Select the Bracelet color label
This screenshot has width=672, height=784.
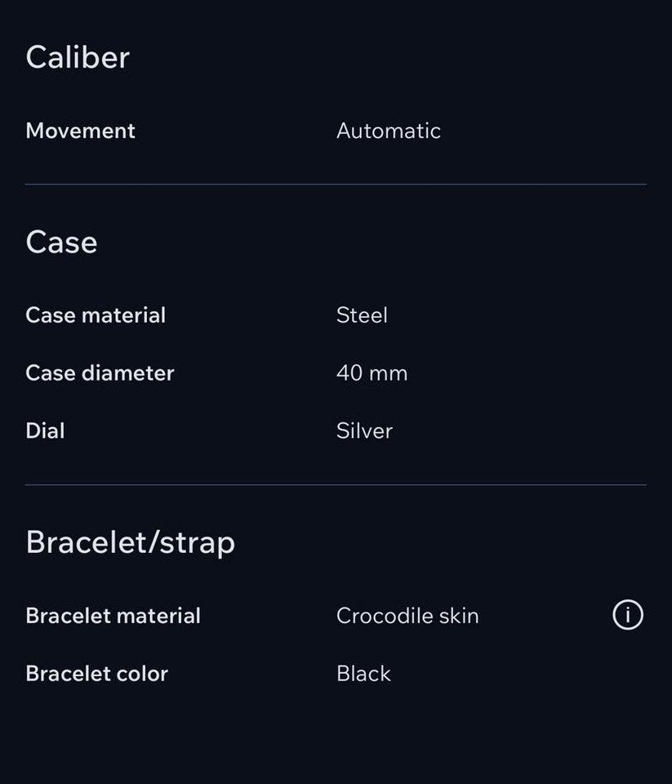pyautogui.click(x=96, y=674)
